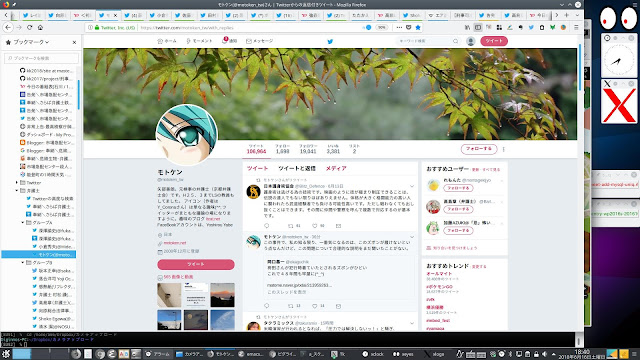Click the page vertical scrollbar

[580, 67]
